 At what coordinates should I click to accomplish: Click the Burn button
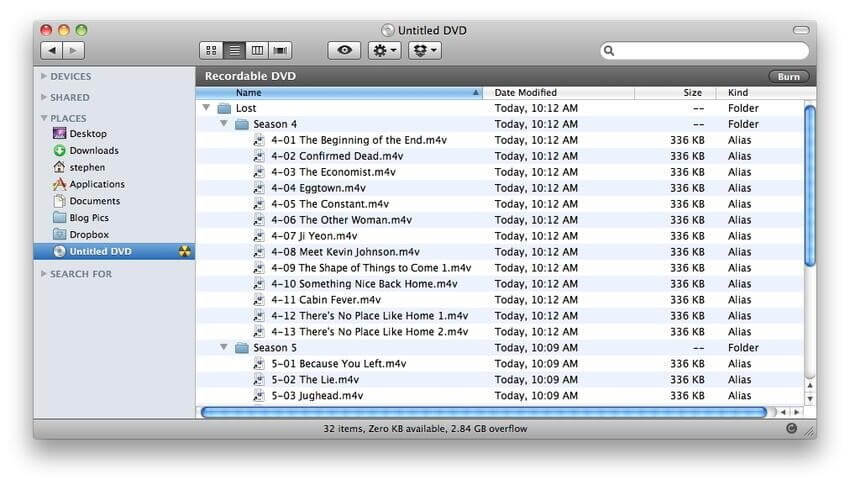(788, 76)
